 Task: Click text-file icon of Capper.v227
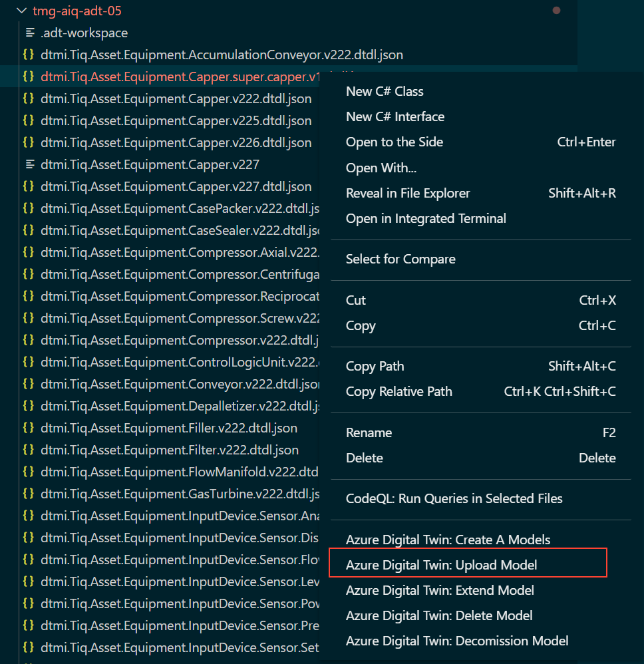(30, 164)
